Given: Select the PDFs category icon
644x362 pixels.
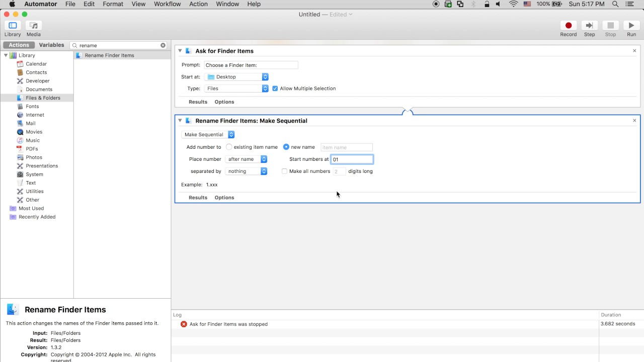Looking at the screenshot, I should point(20,149).
